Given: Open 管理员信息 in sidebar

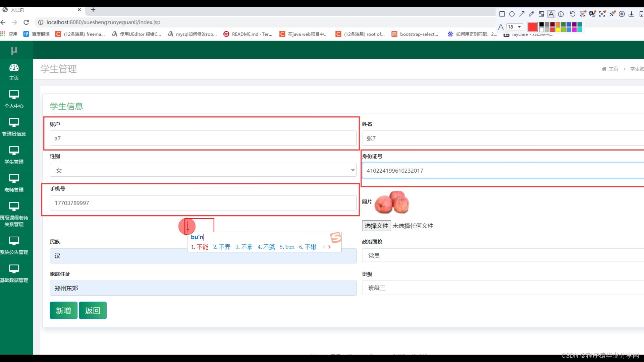Looking at the screenshot, I should pos(14,128).
